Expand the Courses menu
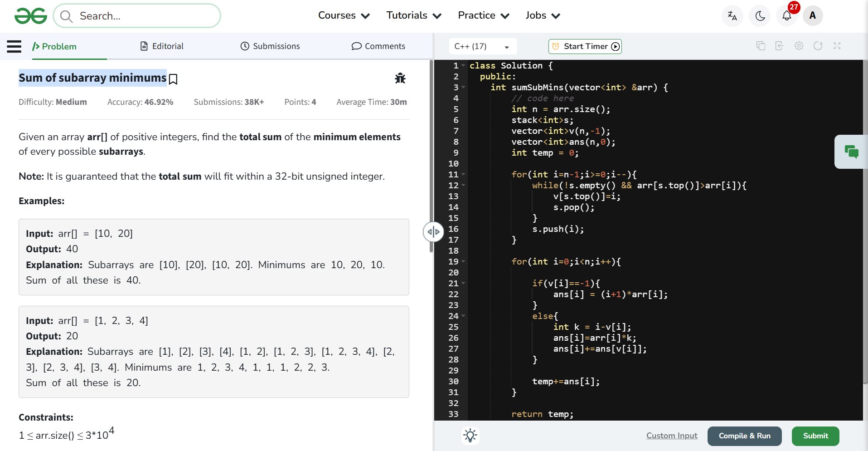This screenshot has width=868, height=451. click(x=344, y=15)
